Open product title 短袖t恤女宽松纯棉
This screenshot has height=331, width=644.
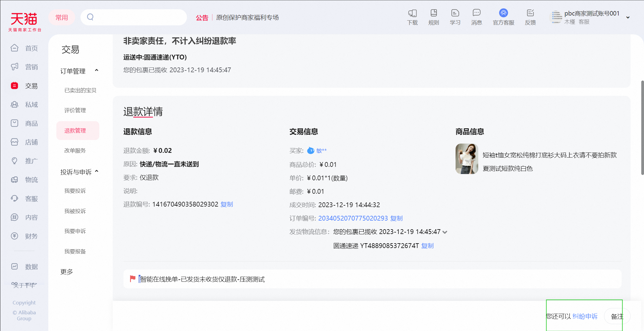(x=549, y=162)
